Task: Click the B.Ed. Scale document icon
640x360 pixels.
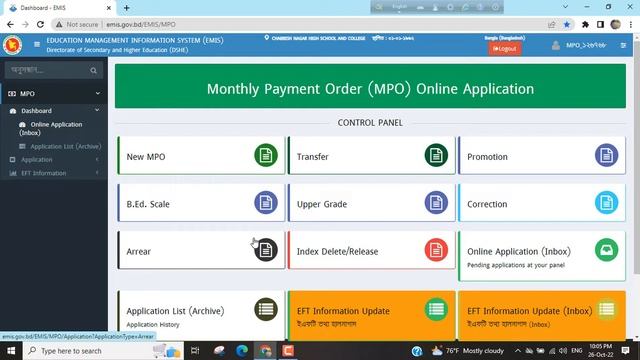Action: 266,202
